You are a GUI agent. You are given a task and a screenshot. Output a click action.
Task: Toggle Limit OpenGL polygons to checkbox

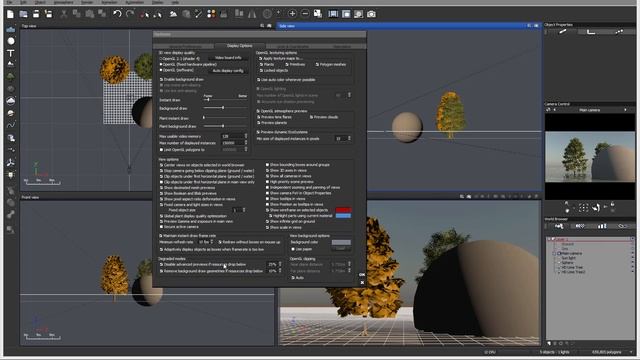161,150
